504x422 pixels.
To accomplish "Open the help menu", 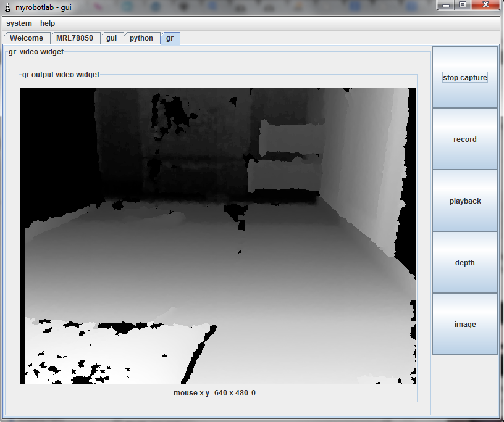I will click(48, 23).
